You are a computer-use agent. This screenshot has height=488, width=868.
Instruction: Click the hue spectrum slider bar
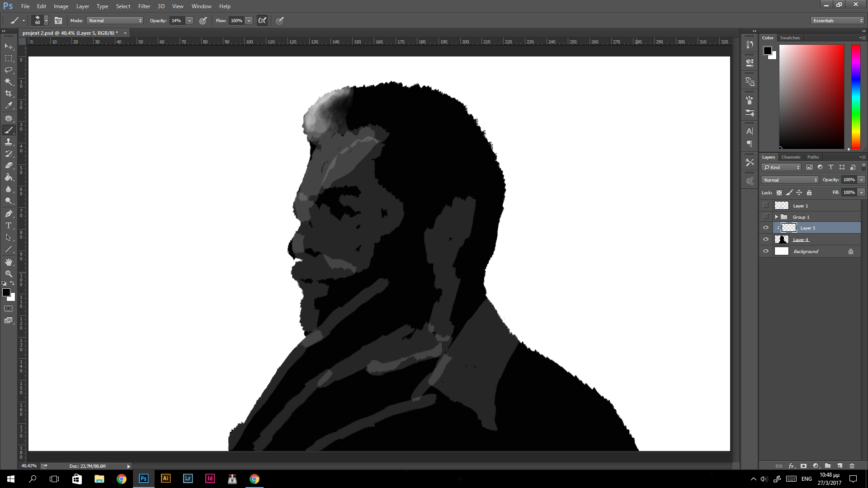[x=856, y=97]
